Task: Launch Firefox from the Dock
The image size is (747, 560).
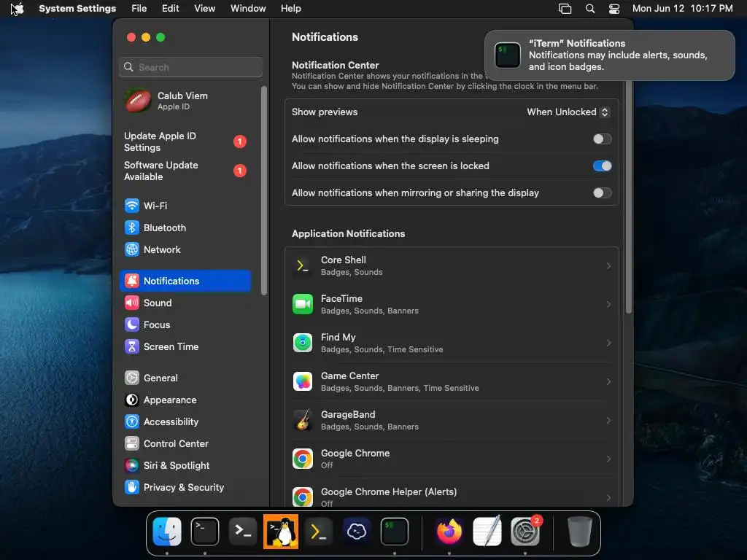Action: point(449,532)
